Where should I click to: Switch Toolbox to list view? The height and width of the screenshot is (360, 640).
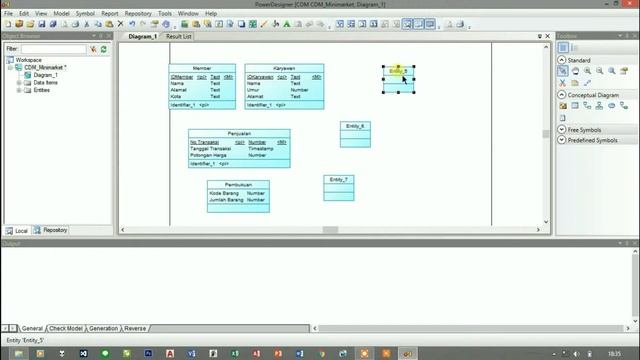coord(574,48)
